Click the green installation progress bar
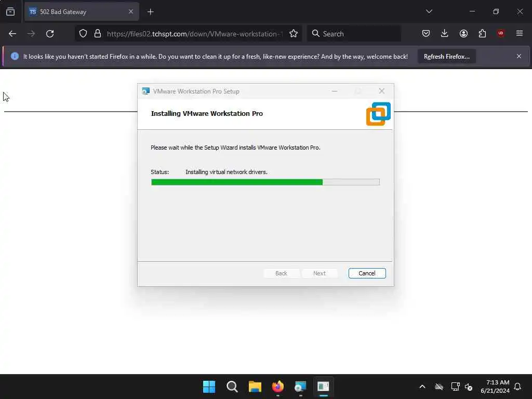Viewport: 532px width, 399px height. [x=265, y=182]
